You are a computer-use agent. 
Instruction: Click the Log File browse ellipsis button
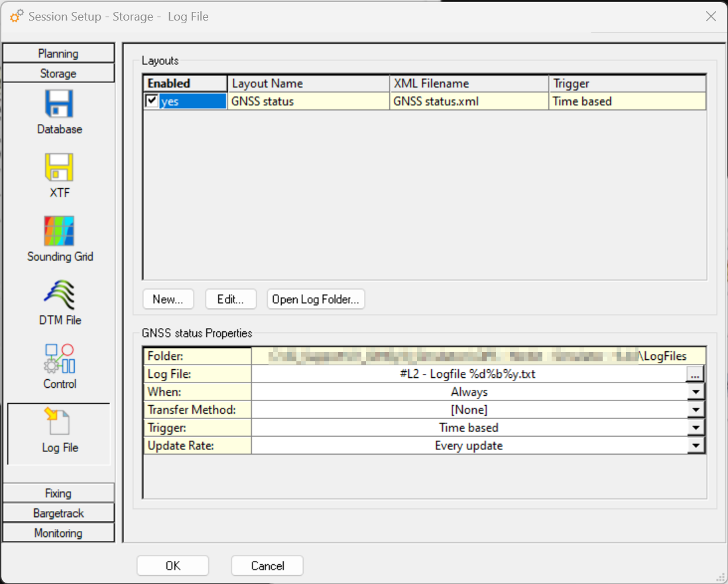coord(694,375)
